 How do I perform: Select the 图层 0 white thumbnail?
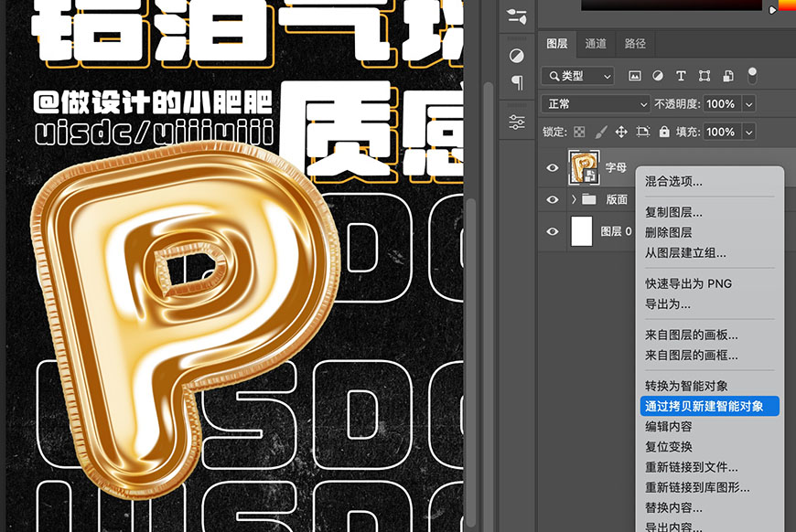[582, 231]
